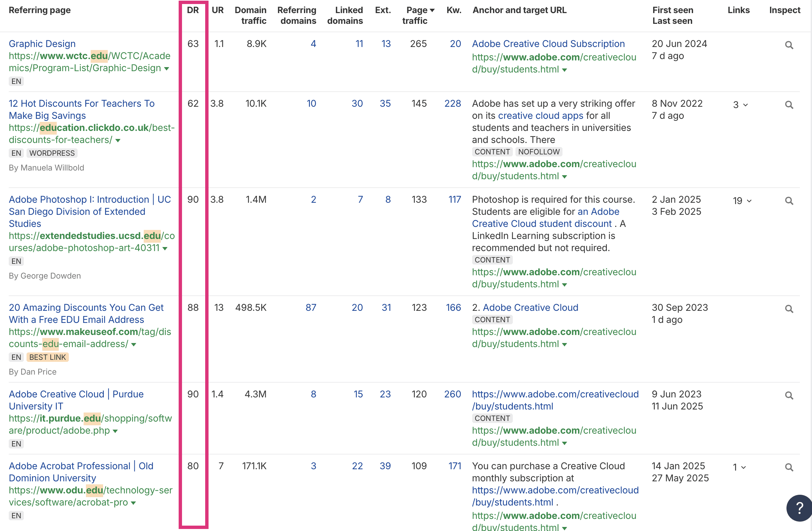812x531 pixels.
Task: Inspect the Old Dominion University row
Action: click(789, 467)
